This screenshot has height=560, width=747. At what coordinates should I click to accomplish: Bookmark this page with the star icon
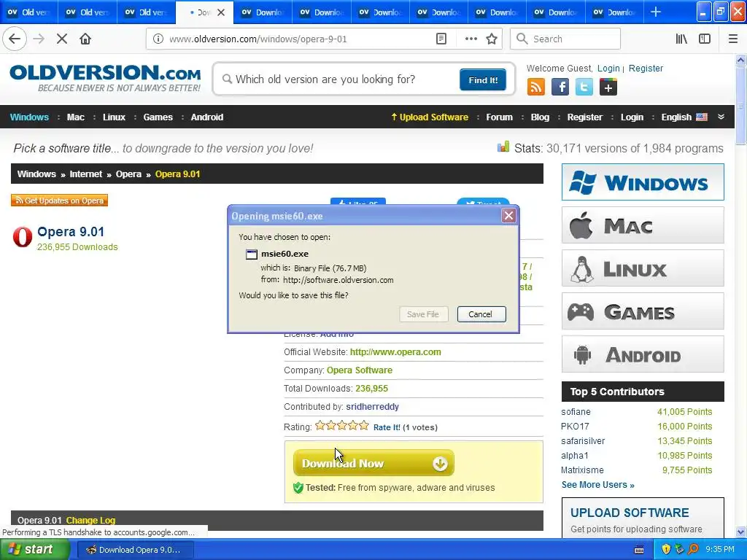point(492,39)
